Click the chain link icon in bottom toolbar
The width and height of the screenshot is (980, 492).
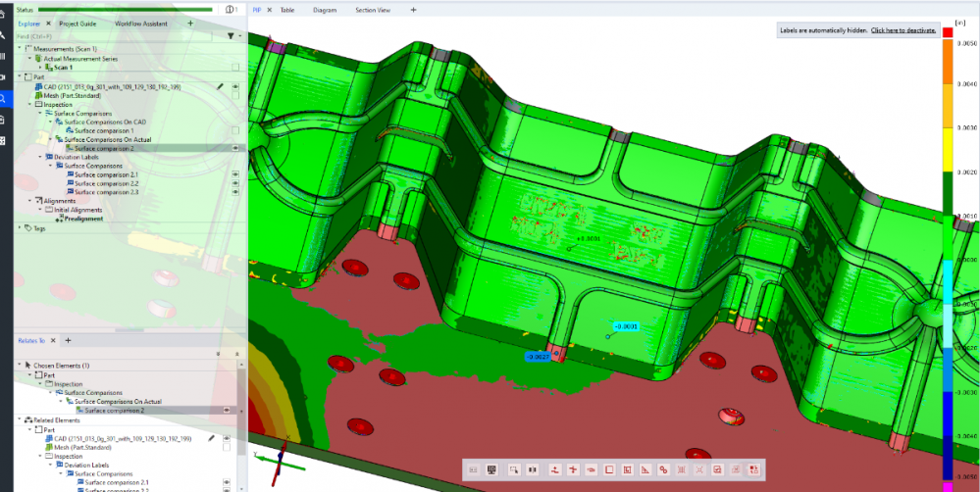pos(664,470)
